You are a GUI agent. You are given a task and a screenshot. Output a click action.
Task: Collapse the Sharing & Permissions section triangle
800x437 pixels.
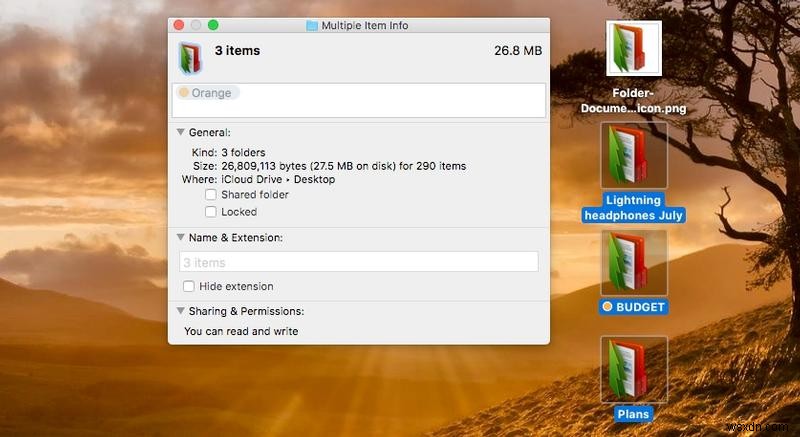tap(181, 311)
